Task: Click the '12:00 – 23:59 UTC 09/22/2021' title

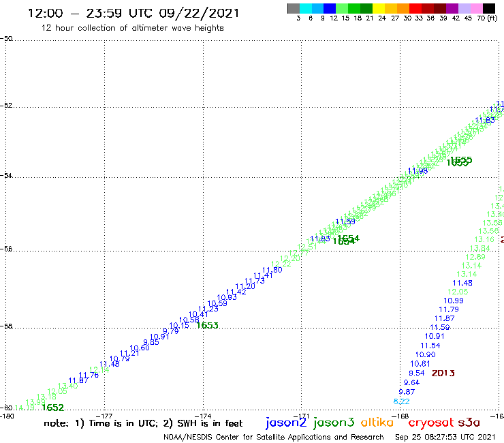Action: (x=133, y=13)
